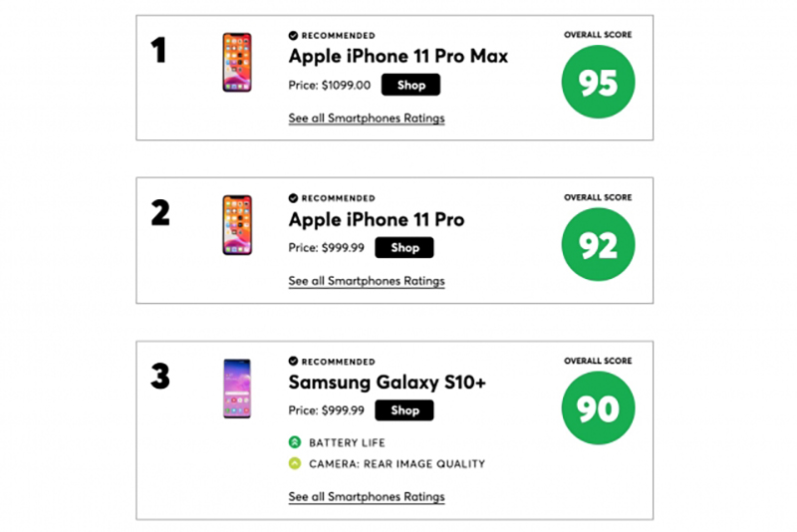Image resolution: width=797 pixels, height=532 pixels.
Task: Open See all Smartphones Ratings under iPhone 11 Pro
Action: pos(367,281)
